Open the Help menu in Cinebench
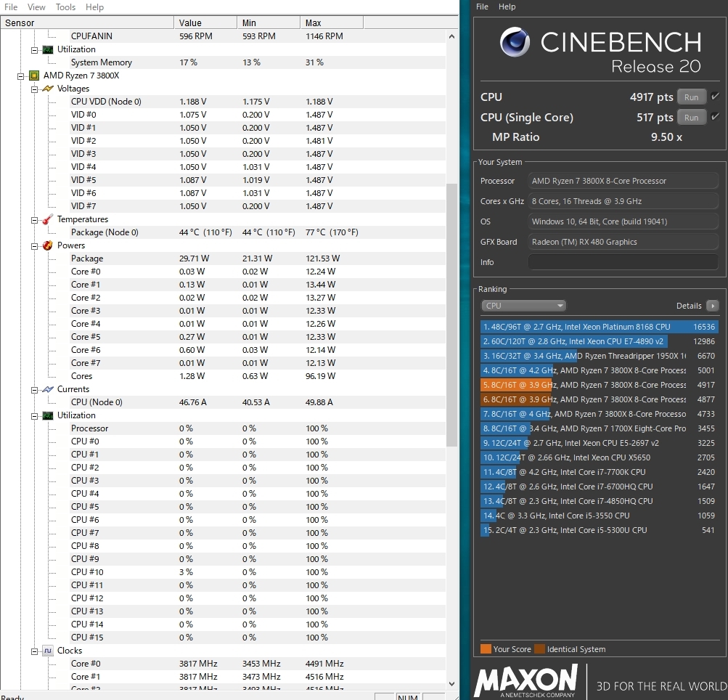 (x=507, y=7)
